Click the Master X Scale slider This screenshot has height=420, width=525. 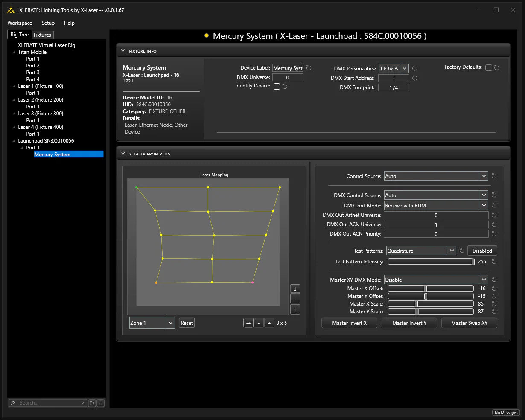tap(430, 304)
